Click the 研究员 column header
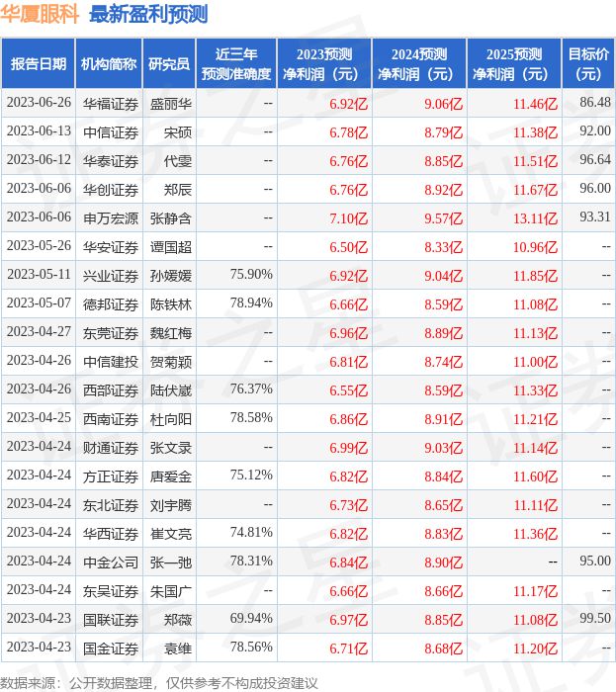 (169, 63)
